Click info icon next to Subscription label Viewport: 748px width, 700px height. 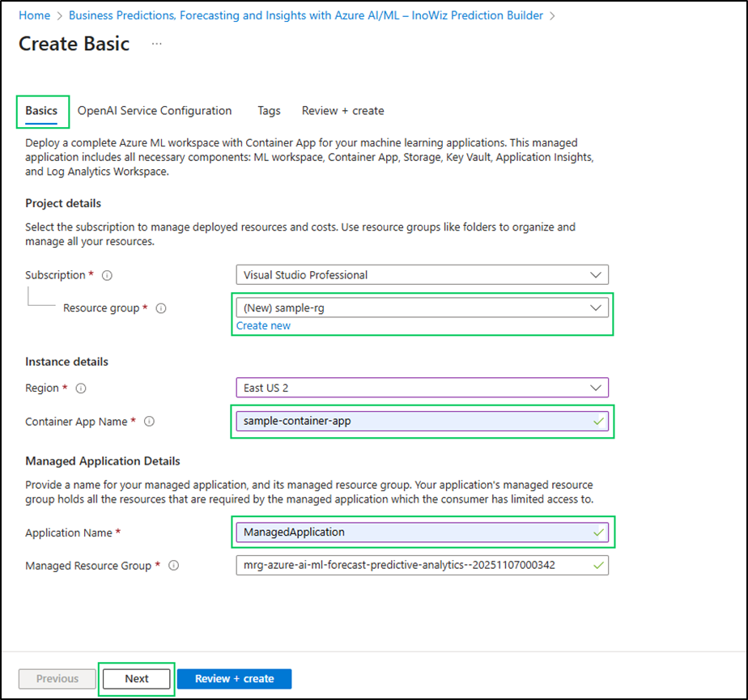point(107,275)
